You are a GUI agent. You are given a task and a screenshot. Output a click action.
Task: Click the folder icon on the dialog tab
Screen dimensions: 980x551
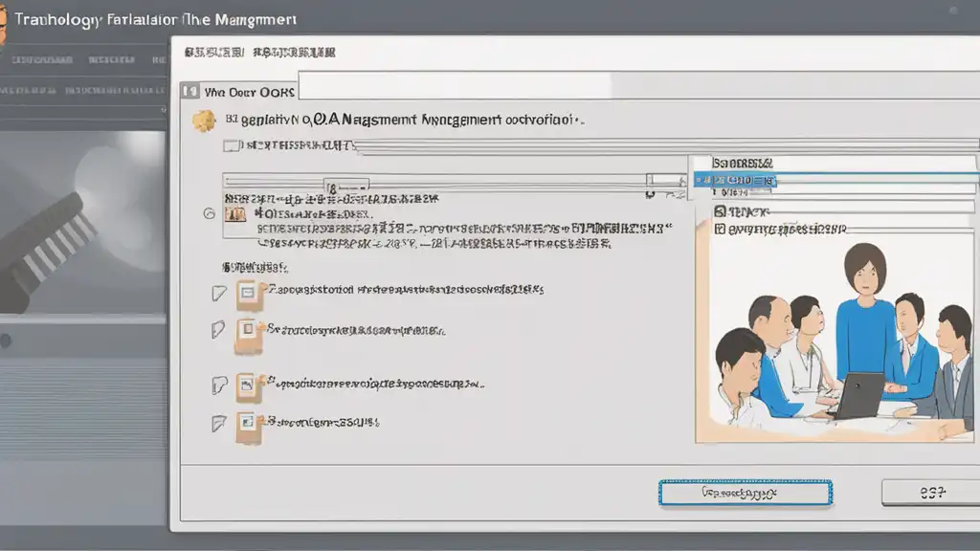coord(190,92)
